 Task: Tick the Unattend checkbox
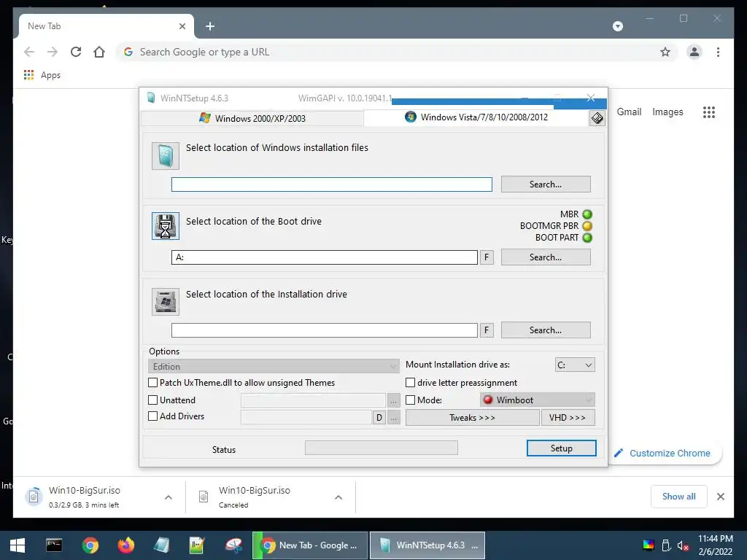coord(153,400)
